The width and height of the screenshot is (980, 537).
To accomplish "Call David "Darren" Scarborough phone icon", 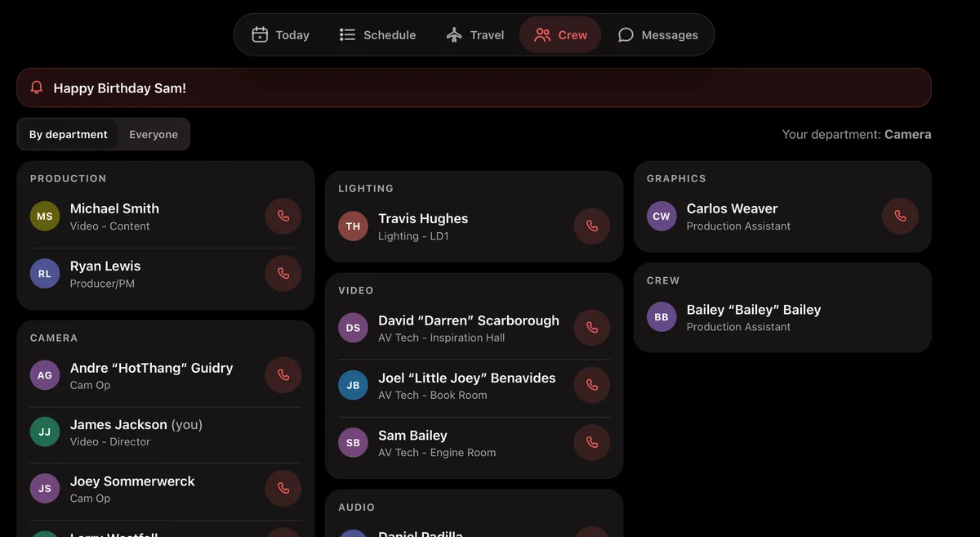I will pos(592,329).
